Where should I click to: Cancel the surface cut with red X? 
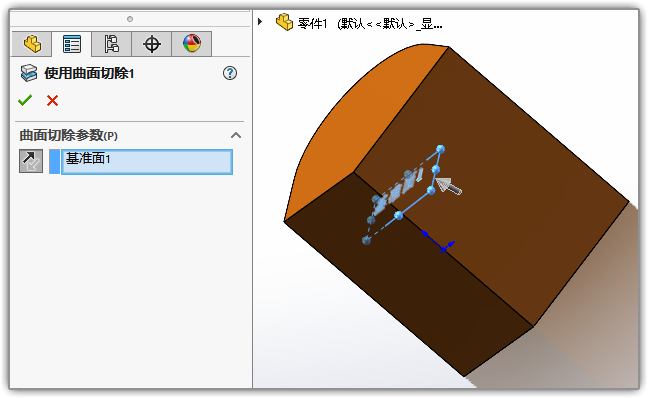52,100
